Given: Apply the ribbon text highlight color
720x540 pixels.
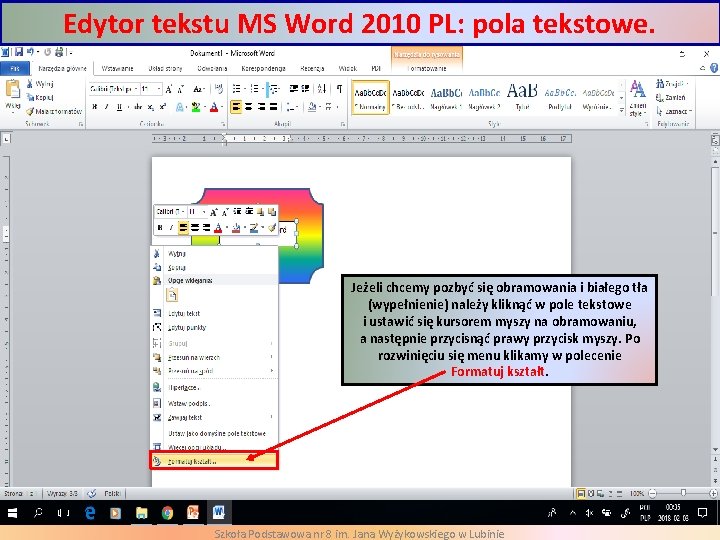Looking at the screenshot, I should (x=196, y=107).
